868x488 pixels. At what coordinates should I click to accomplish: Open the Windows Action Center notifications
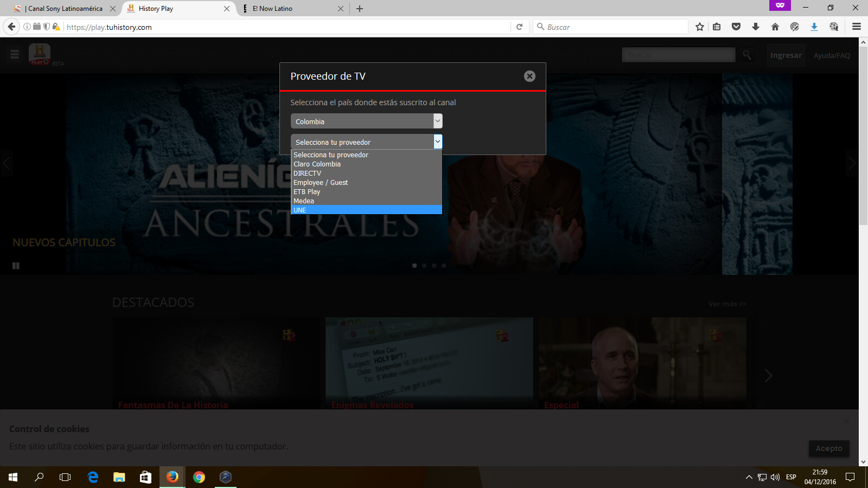(850, 477)
